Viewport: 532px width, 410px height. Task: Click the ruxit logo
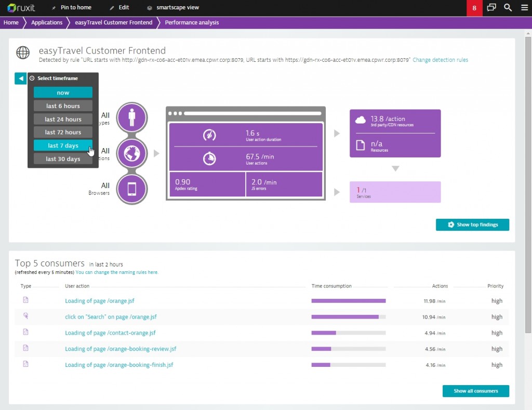tap(21, 7)
